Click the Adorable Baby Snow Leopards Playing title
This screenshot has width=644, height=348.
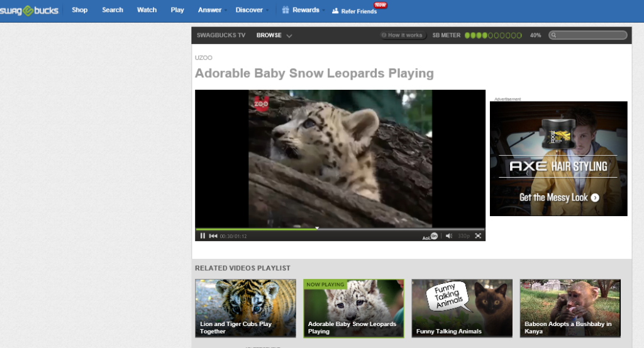pyautogui.click(x=314, y=73)
